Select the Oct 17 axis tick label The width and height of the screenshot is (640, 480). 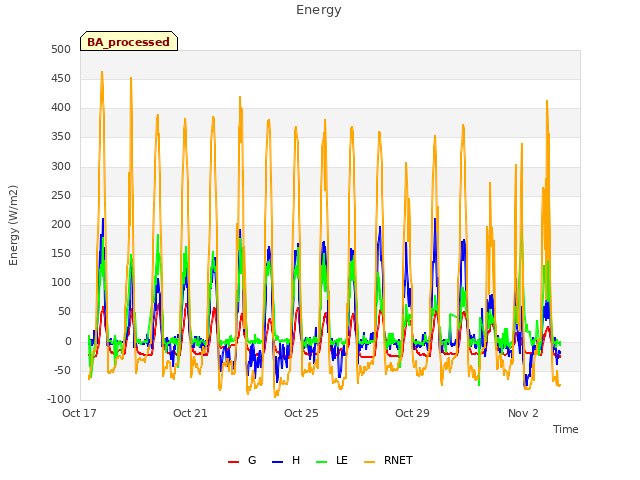(x=80, y=413)
